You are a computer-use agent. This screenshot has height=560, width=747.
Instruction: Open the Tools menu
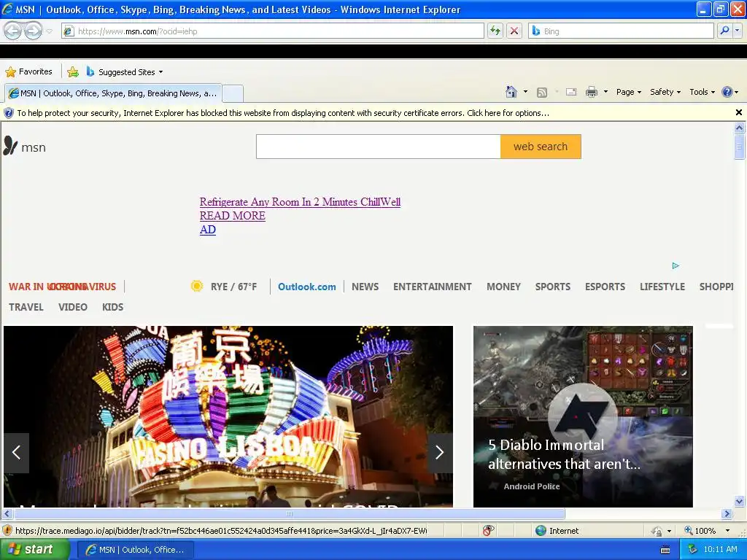702,92
